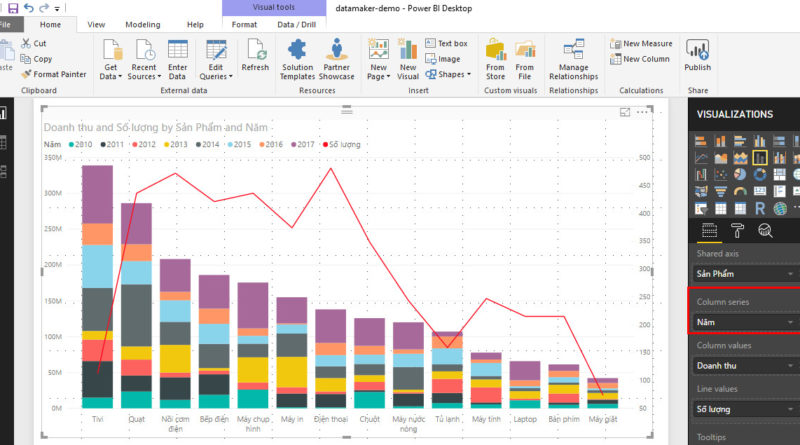
Task: Click the Enter Data table icon
Action: point(178,49)
